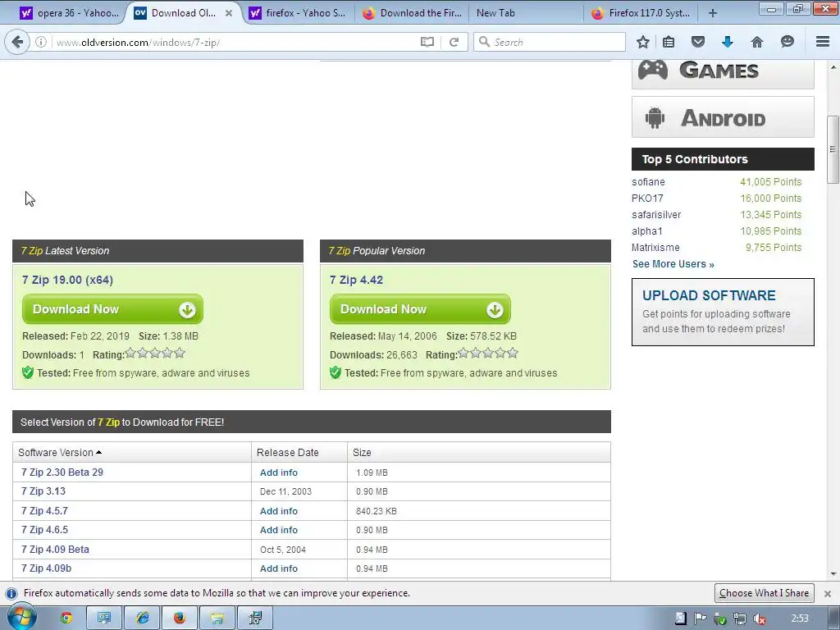Enable Reader View icon in address bar
Screen dimensions: 840x630
pos(427,42)
